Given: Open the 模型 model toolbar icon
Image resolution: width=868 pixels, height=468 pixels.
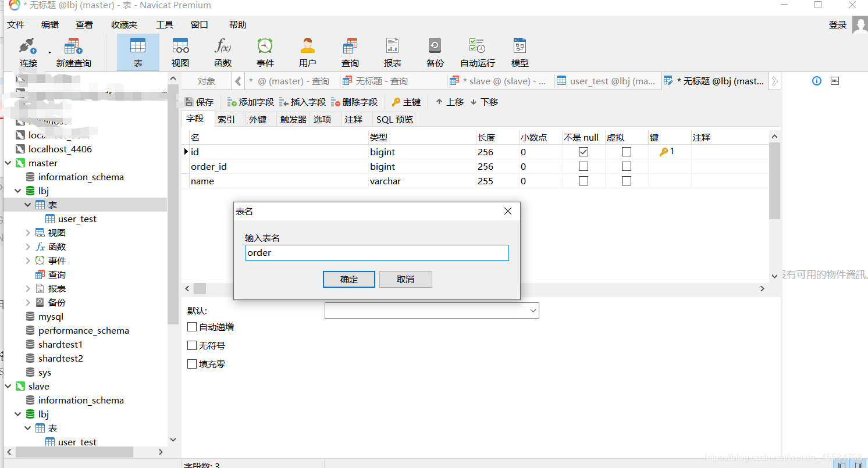Looking at the screenshot, I should [520, 52].
